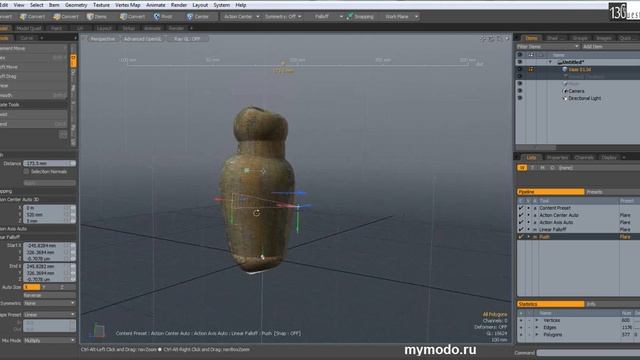Viewport: 640px width, 360px height.
Task: Enable the Selection Normals checkbox
Action: click(27, 172)
